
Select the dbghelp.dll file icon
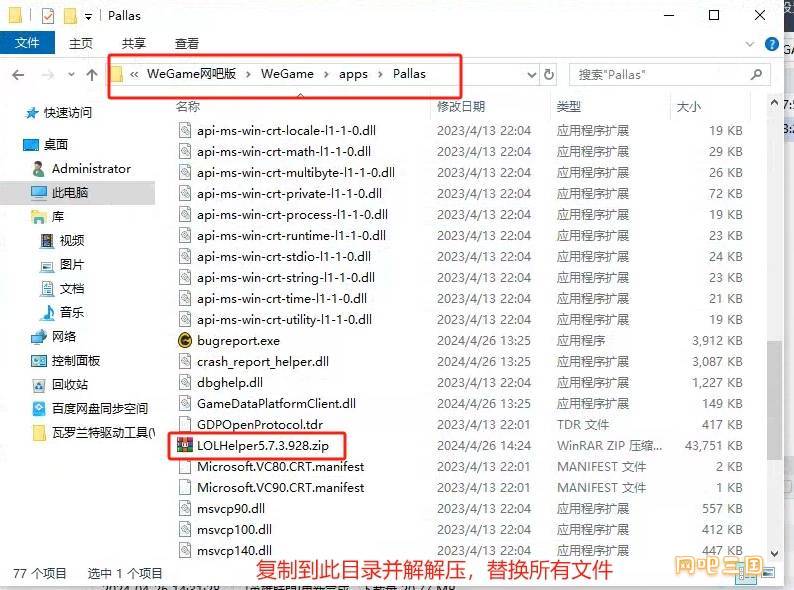pos(185,382)
